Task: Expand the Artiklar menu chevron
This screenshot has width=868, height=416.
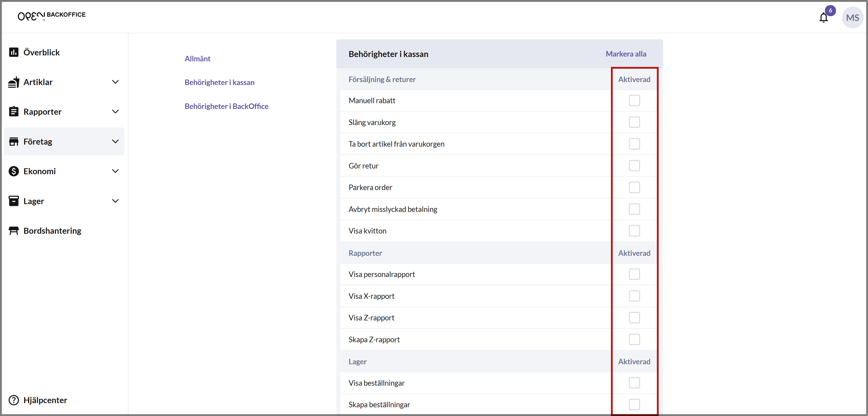Action: [x=115, y=82]
